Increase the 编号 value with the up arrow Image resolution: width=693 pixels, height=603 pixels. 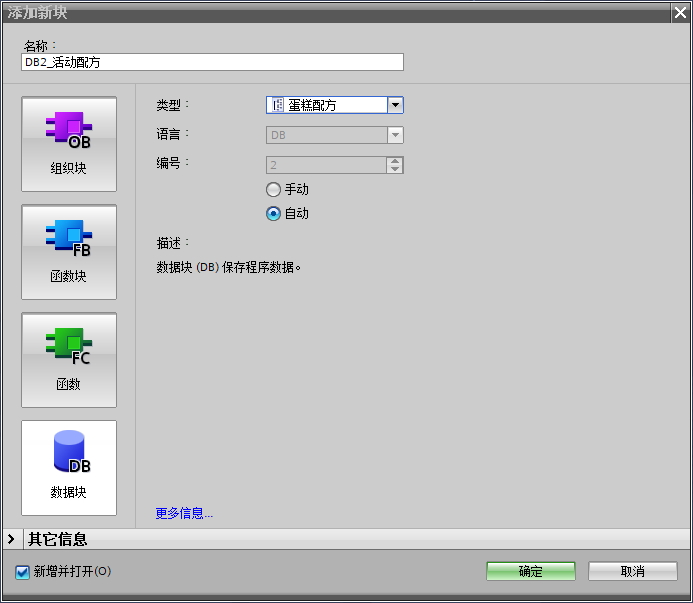pos(395,161)
